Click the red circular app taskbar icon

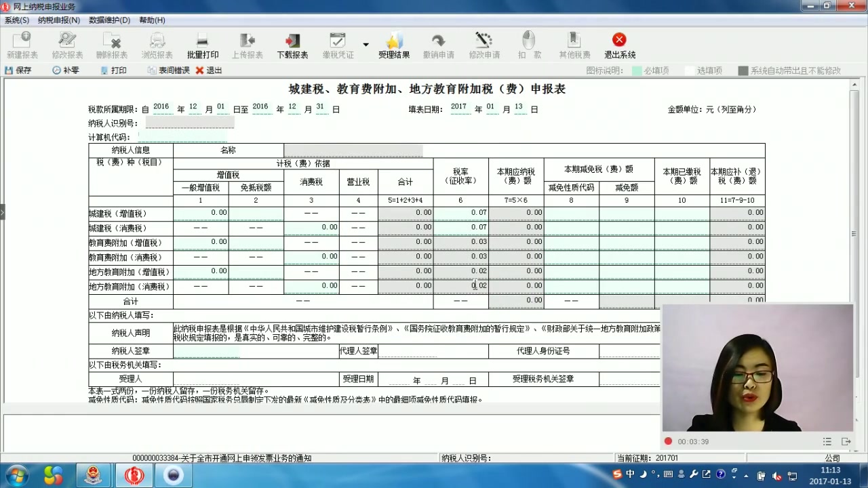(134, 475)
